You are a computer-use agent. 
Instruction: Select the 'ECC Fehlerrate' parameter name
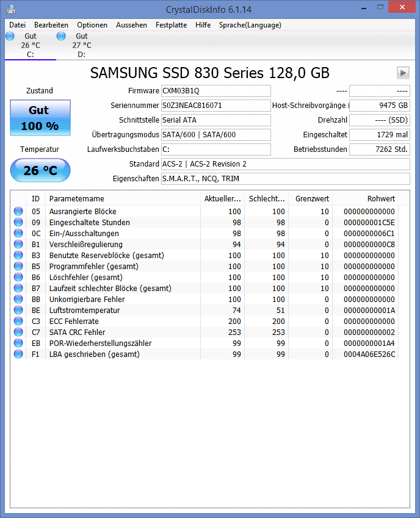coord(74,321)
